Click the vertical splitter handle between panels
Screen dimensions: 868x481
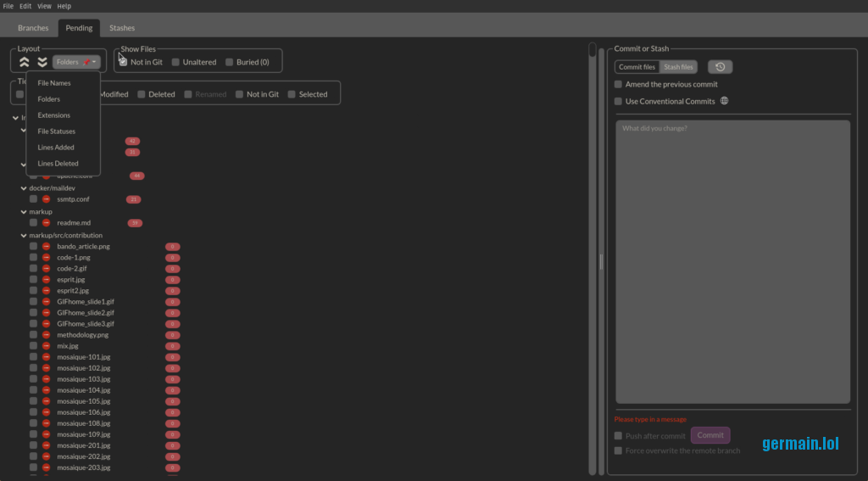(601, 262)
